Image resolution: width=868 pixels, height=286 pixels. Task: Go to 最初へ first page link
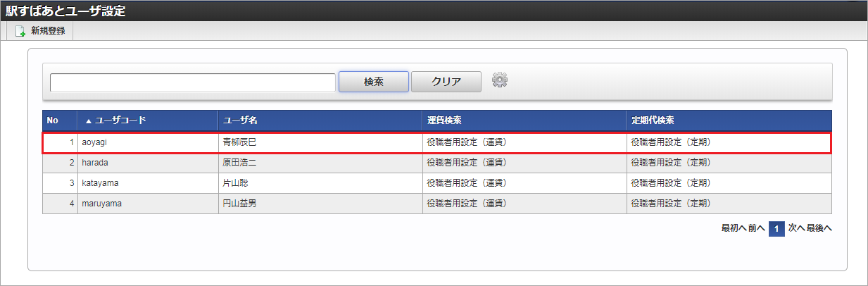pyautogui.click(x=734, y=229)
